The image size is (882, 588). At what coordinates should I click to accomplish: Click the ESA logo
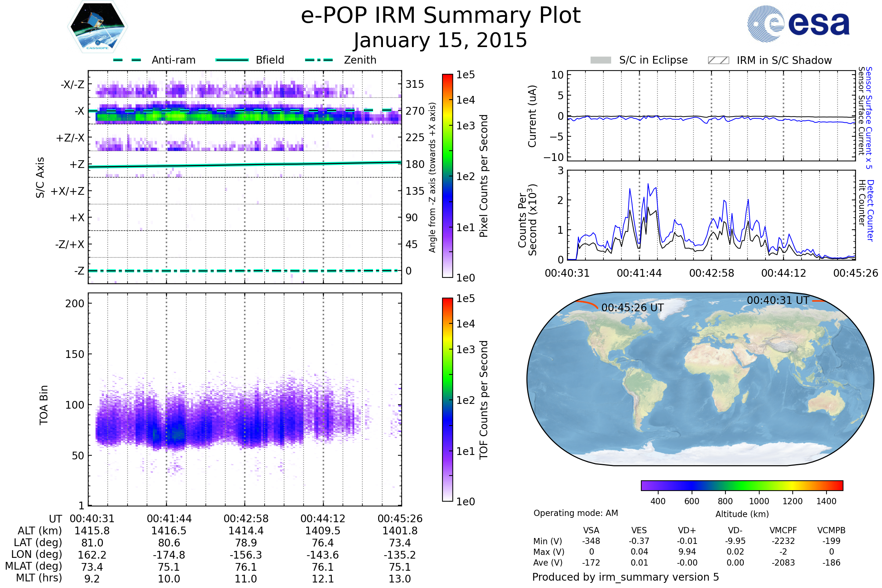(x=799, y=24)
